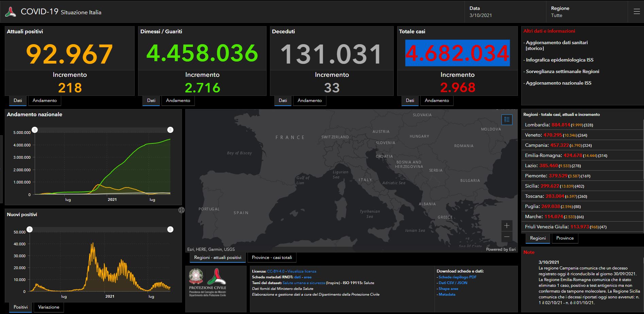This screenshot has height=314, width=644.
Task: Show the Province - casi totali map
Action: (272, 258)
